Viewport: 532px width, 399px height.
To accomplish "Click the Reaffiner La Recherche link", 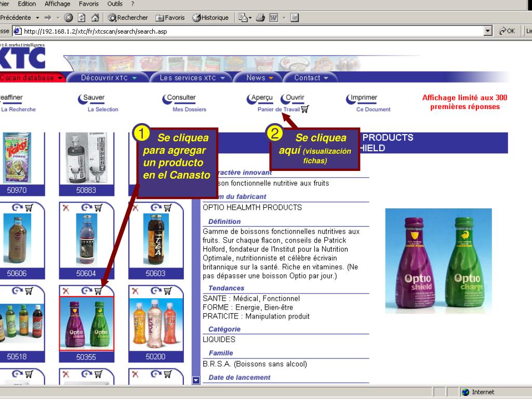I will point(18,103).
